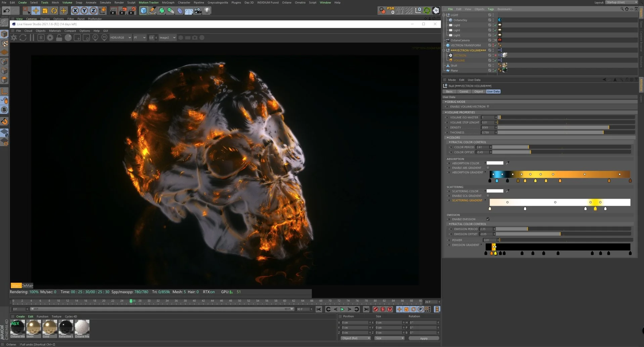
Task: Select the Move tool in the toolbar
Action: coord(35,10)
